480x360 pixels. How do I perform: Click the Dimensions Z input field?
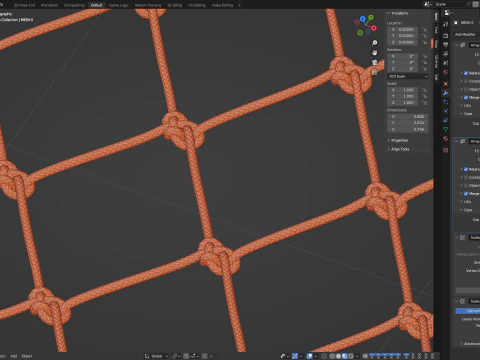[x=407, y=129]
